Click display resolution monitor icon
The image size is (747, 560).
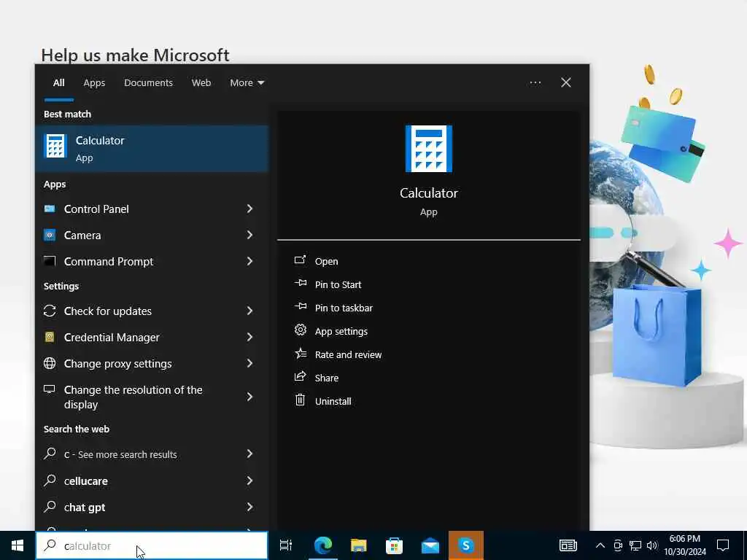click(x=50, y=389)
